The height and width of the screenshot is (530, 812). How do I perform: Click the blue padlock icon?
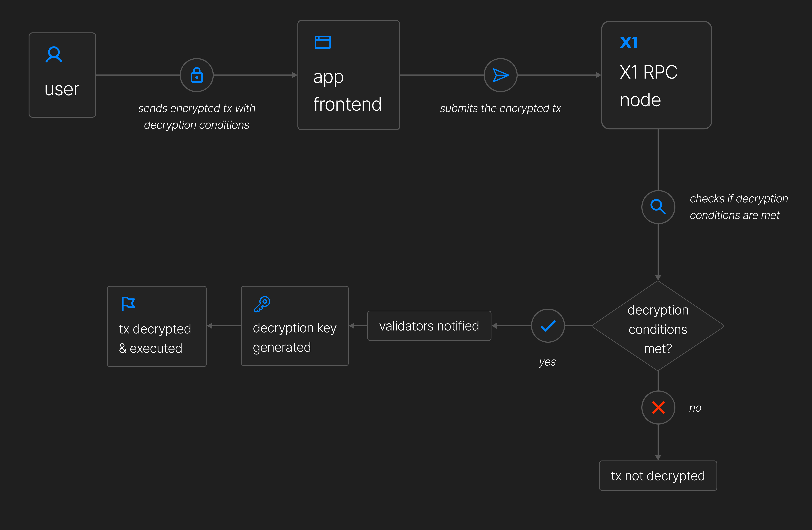pos(196,75)
